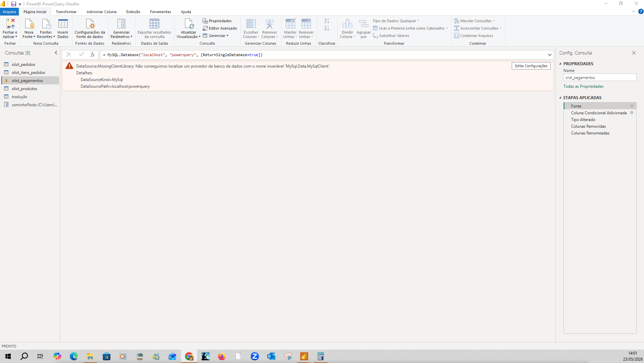Open the help question mark icon

[641, 11]
